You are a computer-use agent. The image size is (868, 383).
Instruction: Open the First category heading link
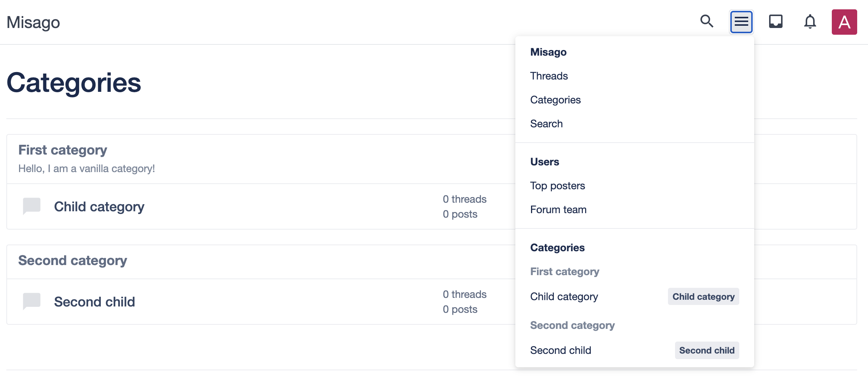[x=63, y=150]
